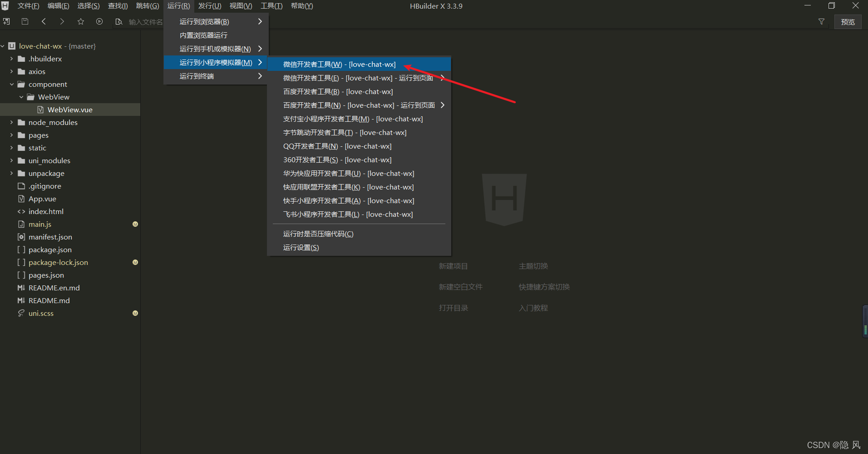Click the modified badge on main.js
This screenshot has width=868, height=454.
click(x=135, y=224)
